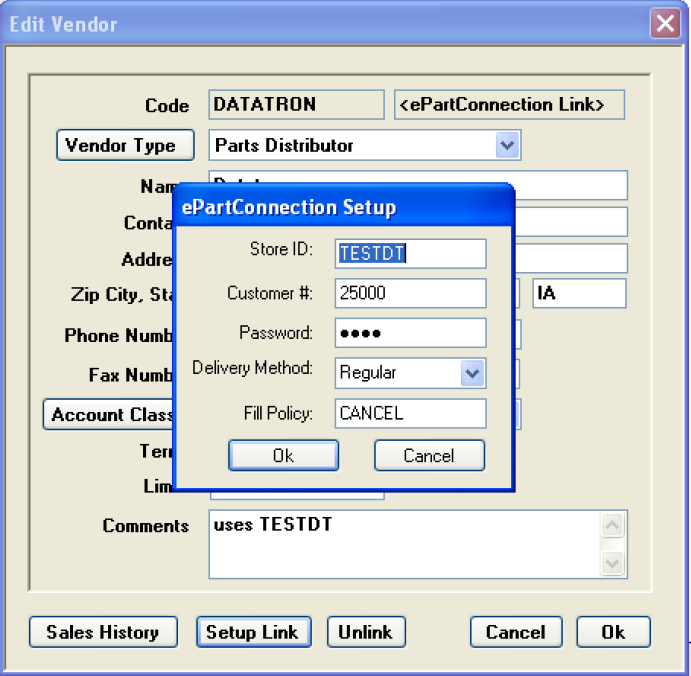691x676 pixels.
Task: Click the Setup Link button
Action: coord(252,632)
